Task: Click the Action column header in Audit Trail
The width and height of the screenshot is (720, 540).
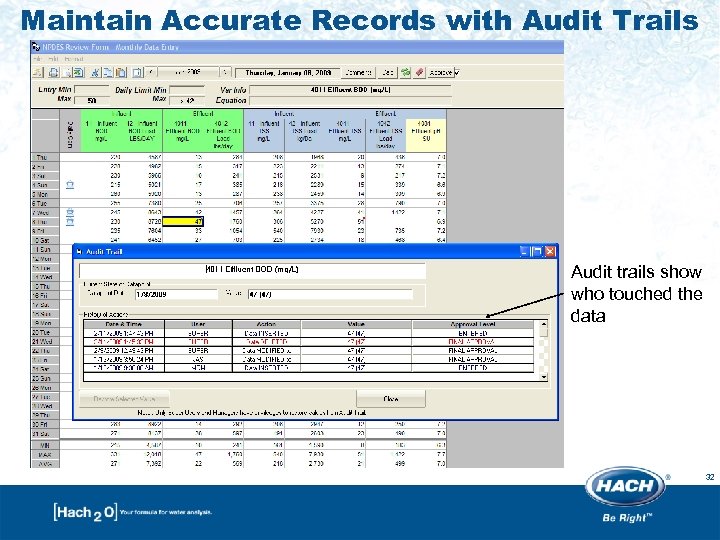Action: click(267, 324)
